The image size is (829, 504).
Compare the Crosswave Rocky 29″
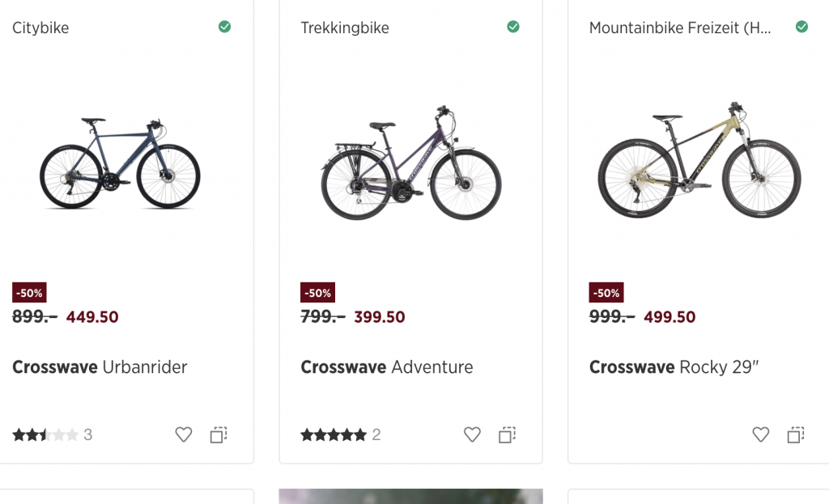796,434
